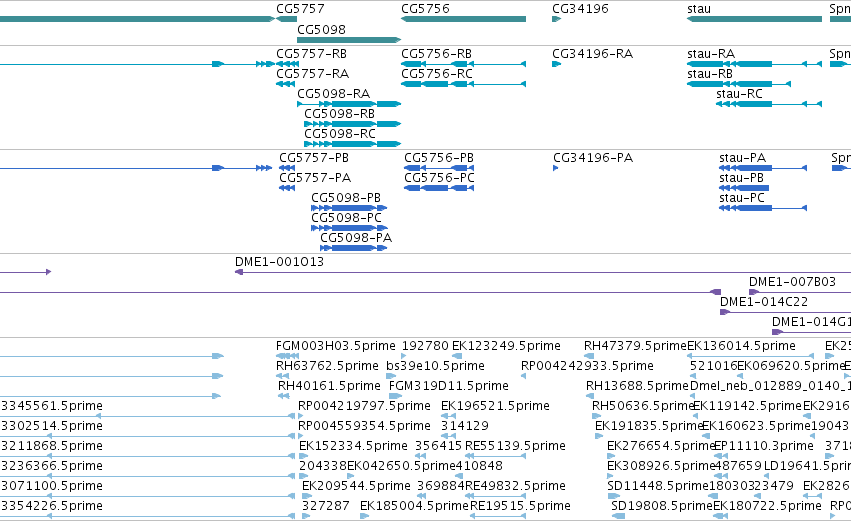Click EST label 410848
This screenshot has width=851, height=521.
pos(479,467)
